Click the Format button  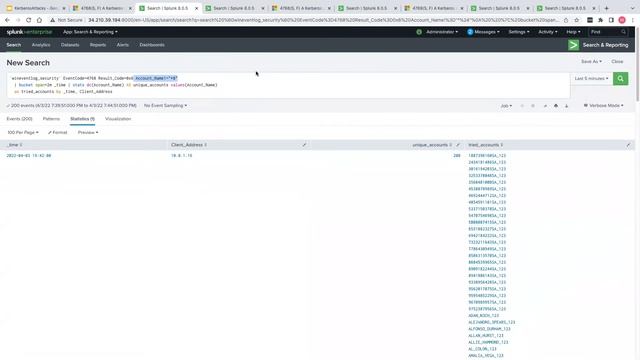click(x=58, y=133)
